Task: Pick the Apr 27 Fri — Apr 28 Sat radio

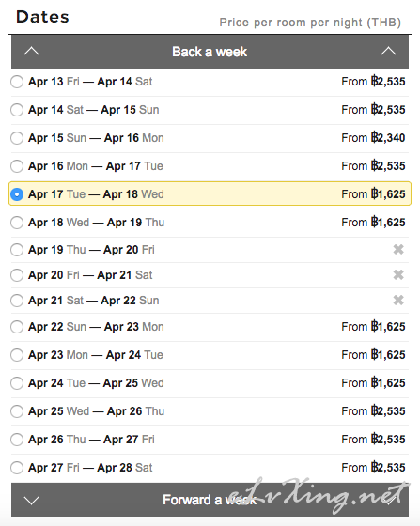Action: 17,468
